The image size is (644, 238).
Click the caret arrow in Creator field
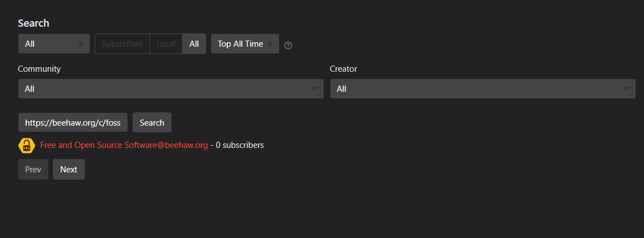pos(627,89)
